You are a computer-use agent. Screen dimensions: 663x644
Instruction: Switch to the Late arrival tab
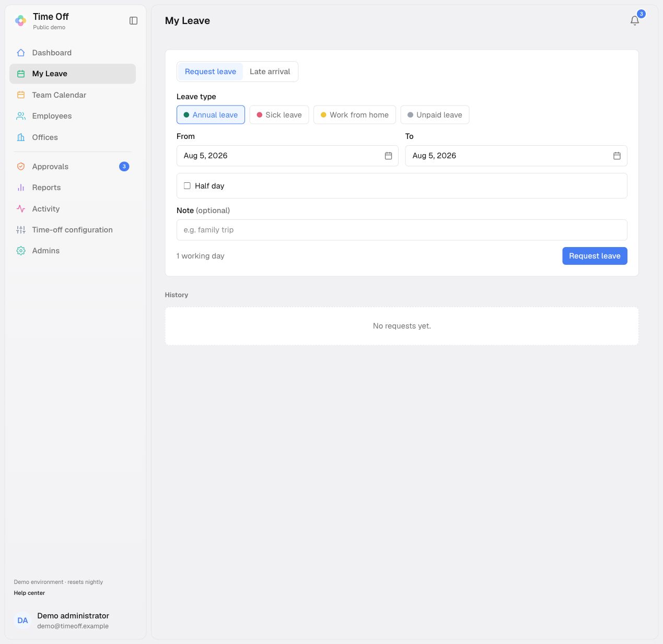point(270,72)
